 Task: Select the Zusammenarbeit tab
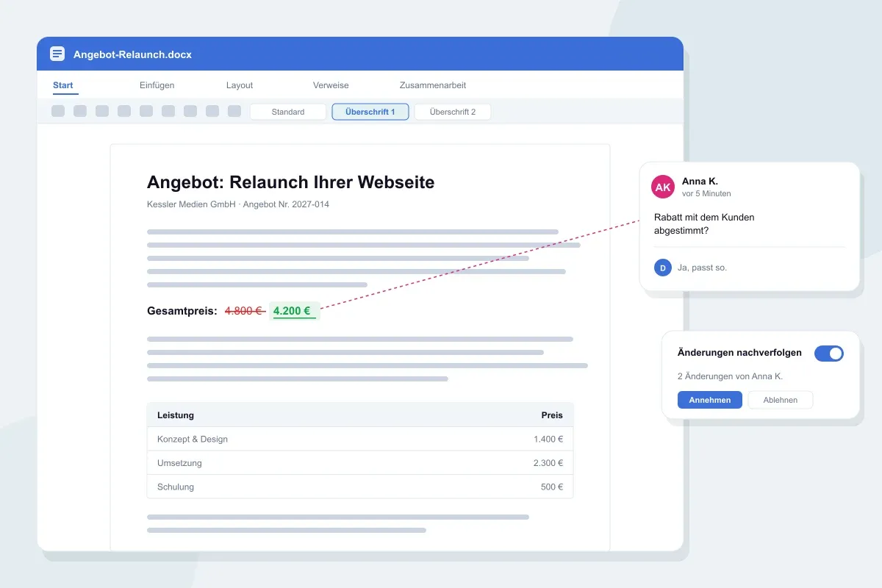tap(433, 85)
